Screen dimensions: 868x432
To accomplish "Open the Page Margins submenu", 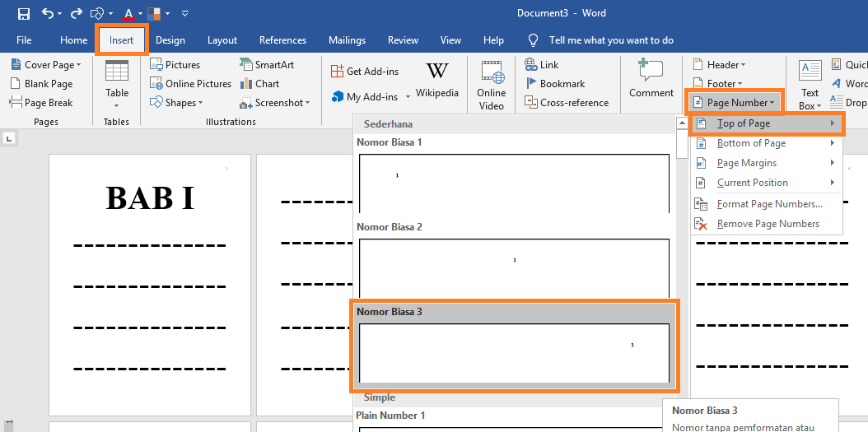I will [x=766, y=163].
